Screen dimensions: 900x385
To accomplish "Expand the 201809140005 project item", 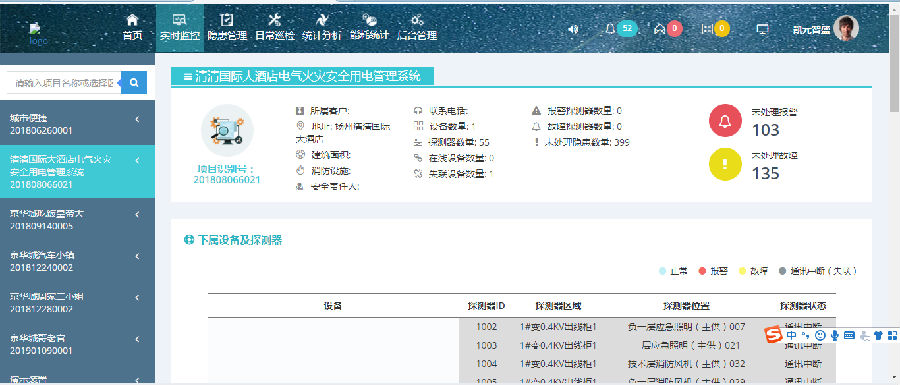I will coord(77,219).
